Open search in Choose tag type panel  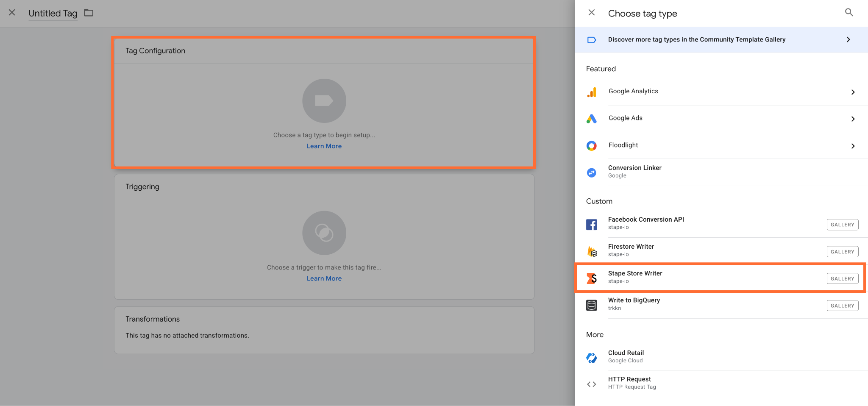coord(849,12)
